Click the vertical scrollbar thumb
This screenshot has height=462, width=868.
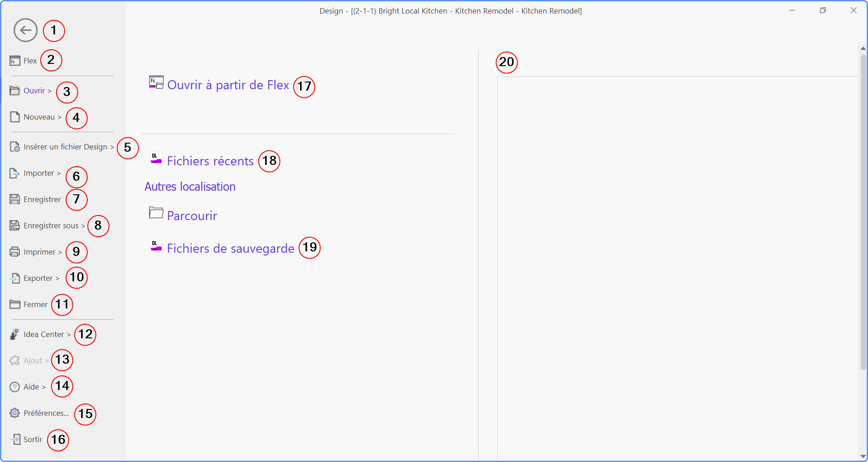point(863,212)
